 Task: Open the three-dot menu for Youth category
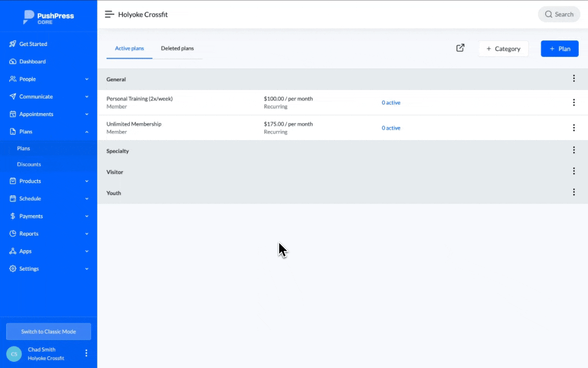574,193
